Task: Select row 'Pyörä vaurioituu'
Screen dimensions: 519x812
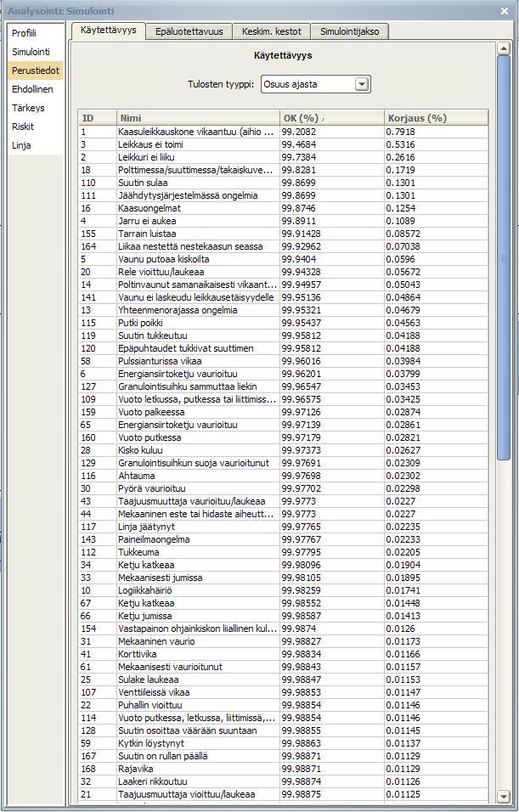Action: pos(284,488)
